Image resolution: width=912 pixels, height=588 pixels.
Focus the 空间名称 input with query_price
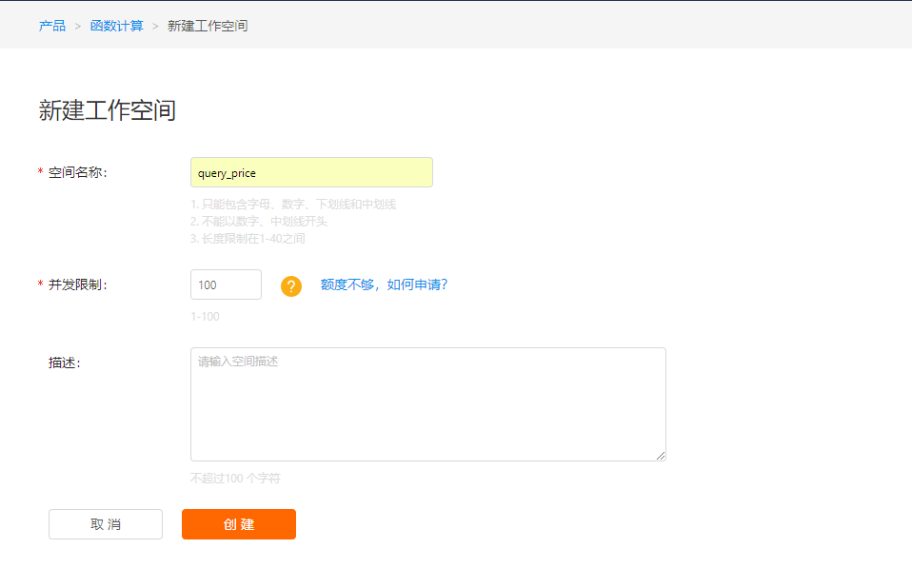click(311, 172)
